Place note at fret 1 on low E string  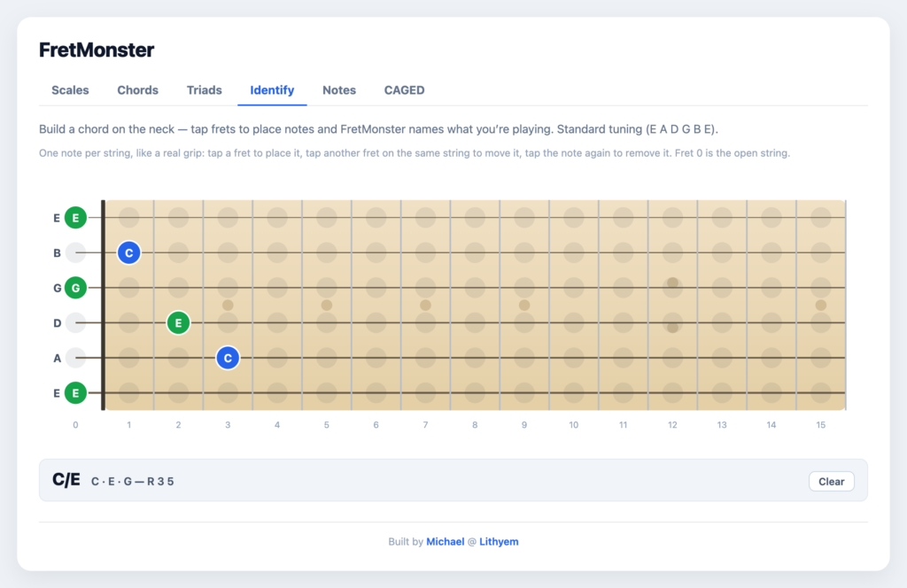click(129, 393)
